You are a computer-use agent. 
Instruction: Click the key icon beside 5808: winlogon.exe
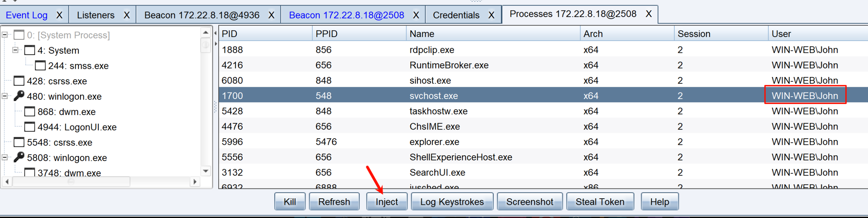[19, 157]
